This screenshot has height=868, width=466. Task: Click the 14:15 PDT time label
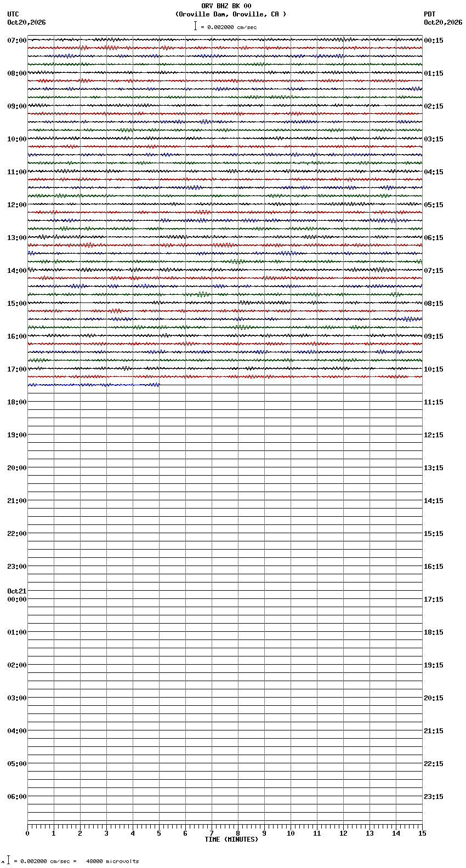coord(434,501)
